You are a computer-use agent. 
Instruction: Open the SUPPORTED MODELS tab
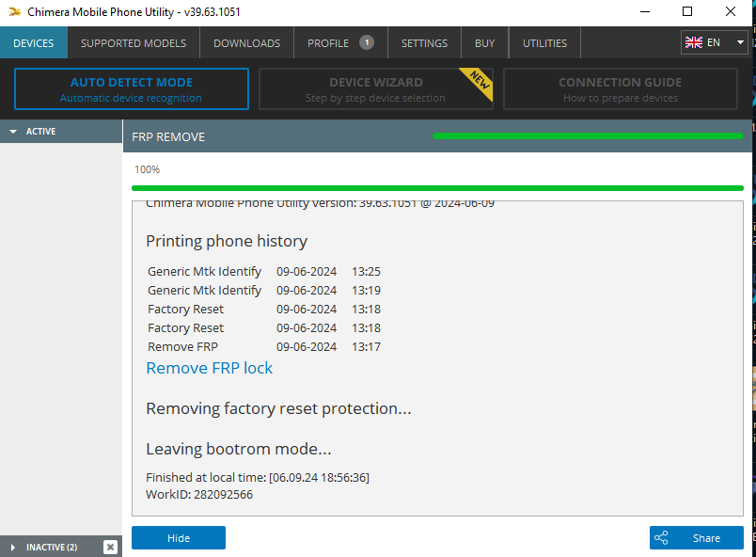tap(134, 43)
